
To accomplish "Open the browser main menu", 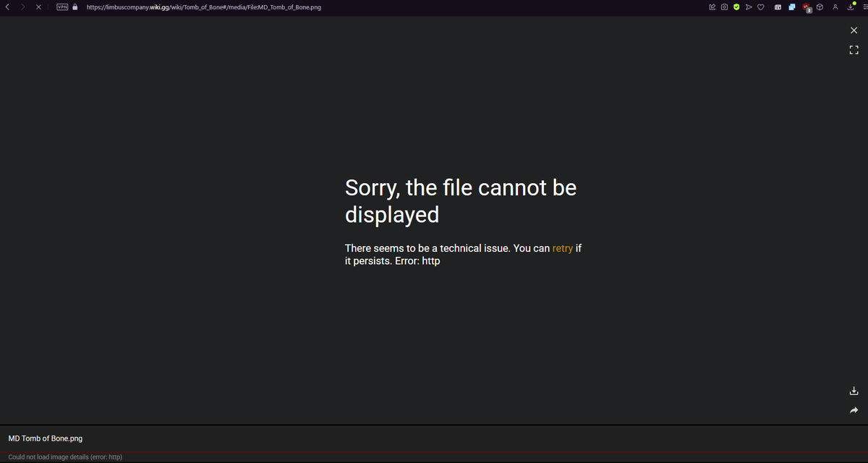I will 864,7.
